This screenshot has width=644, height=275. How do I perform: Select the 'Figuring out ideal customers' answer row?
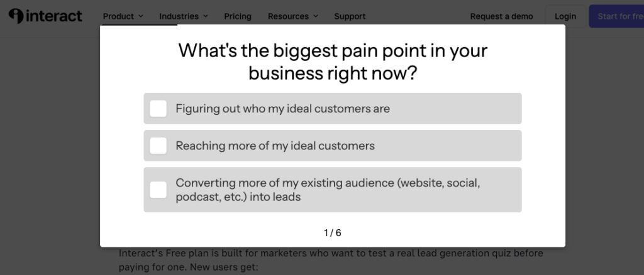333,109
